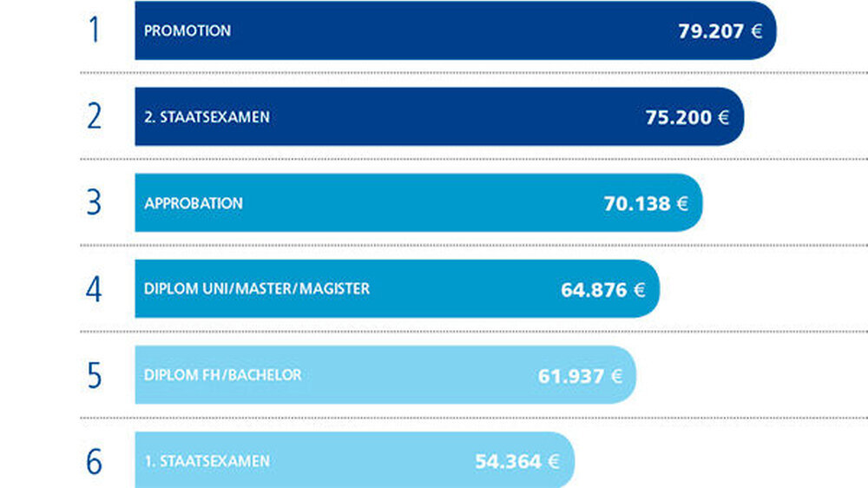
Task: Select the 1. STAATSEXAMEN label
Action: click(207, 461)
